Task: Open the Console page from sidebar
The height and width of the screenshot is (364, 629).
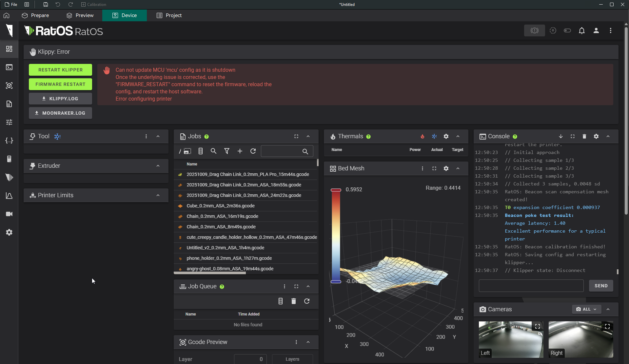Action: (x=9, y=67)
